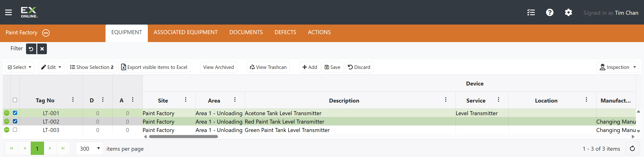Click the Paint Factory title
644x157 pixels.
click(x=22, y=33)
